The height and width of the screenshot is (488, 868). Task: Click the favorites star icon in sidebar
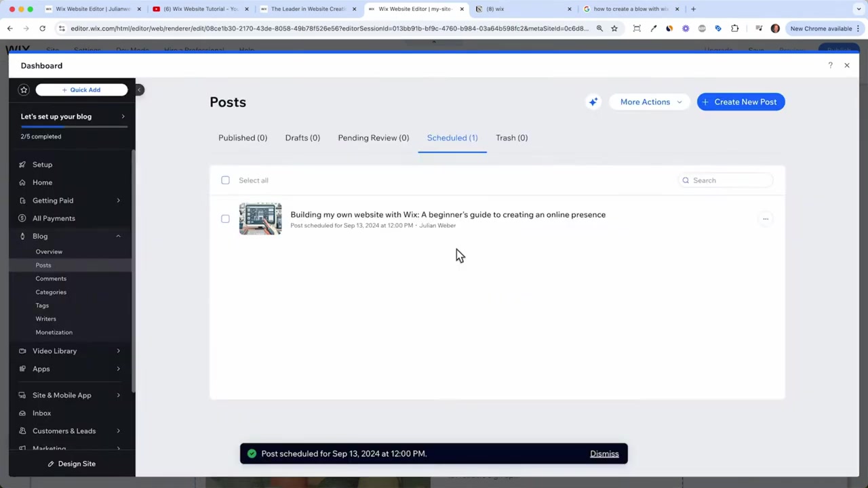click(24, 89)
